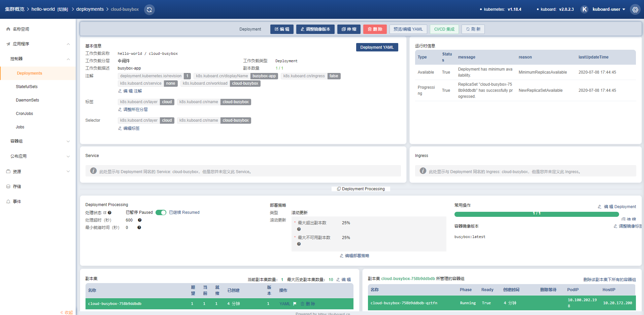Toggle the Paused/Resumed switch

161,212
